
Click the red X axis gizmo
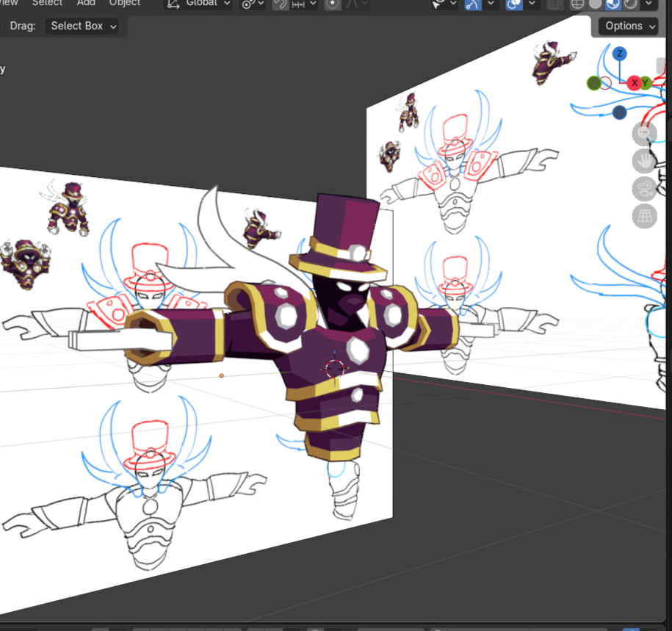point(634,83)
